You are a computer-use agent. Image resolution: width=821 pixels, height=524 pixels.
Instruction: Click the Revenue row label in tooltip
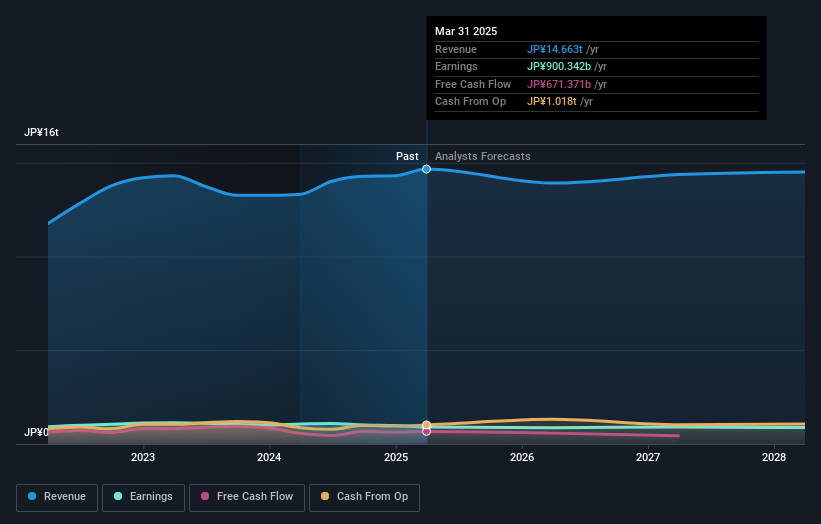[x=456, y=49]
